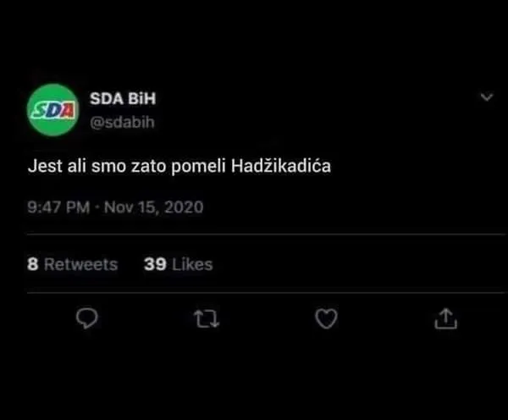This screenshot has width=508, height=420.
Task: Click the word 'Retweets' label
Action: click(80, 264)
